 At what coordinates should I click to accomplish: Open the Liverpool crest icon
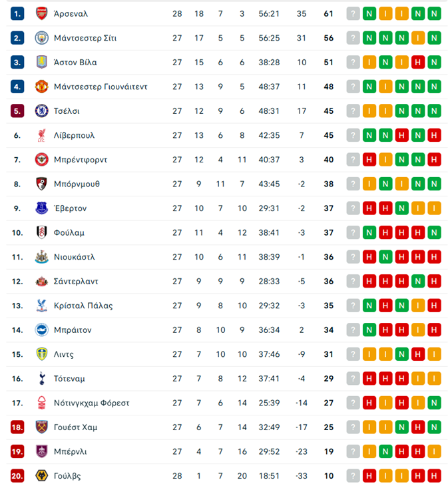[x=41, y=135]
